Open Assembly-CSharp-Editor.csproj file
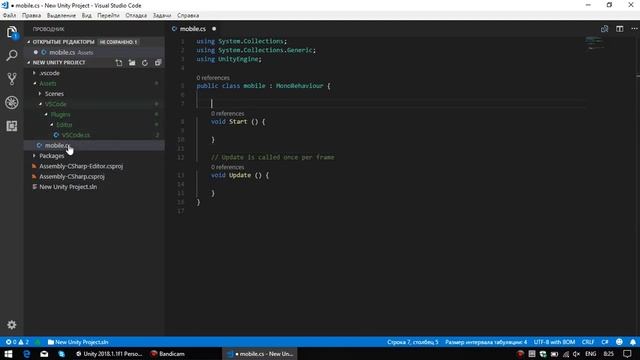The width and height of the screenshot is (640, 360). coord(81,167)
